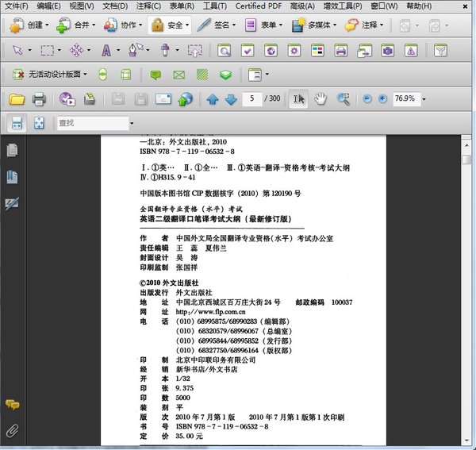The width and height of the screenshot is (476, 450).
Task: Open the 帮助(H) menu
Action: (419, 6)
